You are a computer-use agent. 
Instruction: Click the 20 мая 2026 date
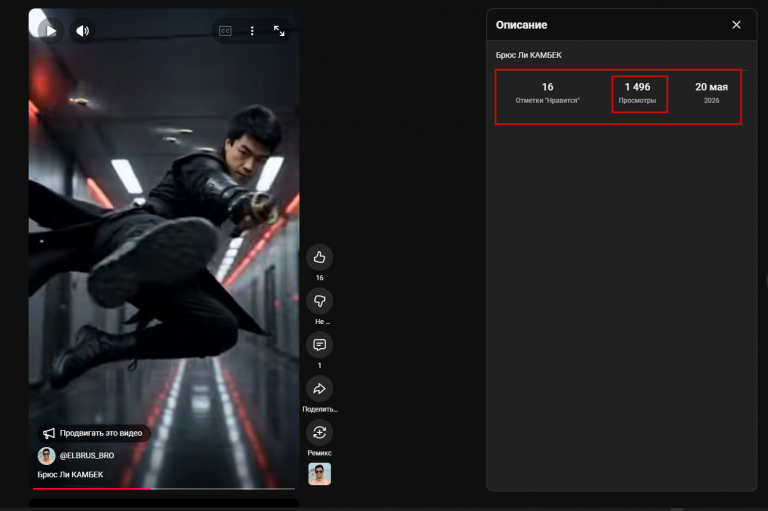[711, 93]
